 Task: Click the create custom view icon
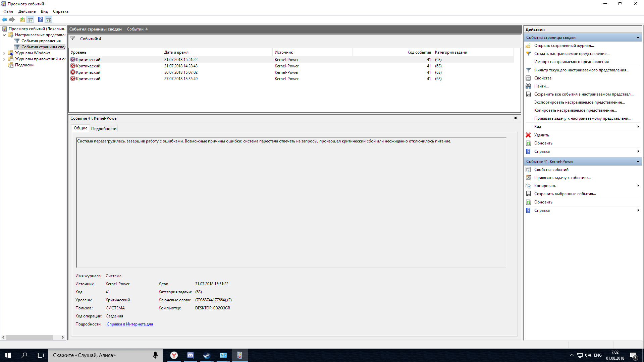pyautogui.click(x=529, y=54)
